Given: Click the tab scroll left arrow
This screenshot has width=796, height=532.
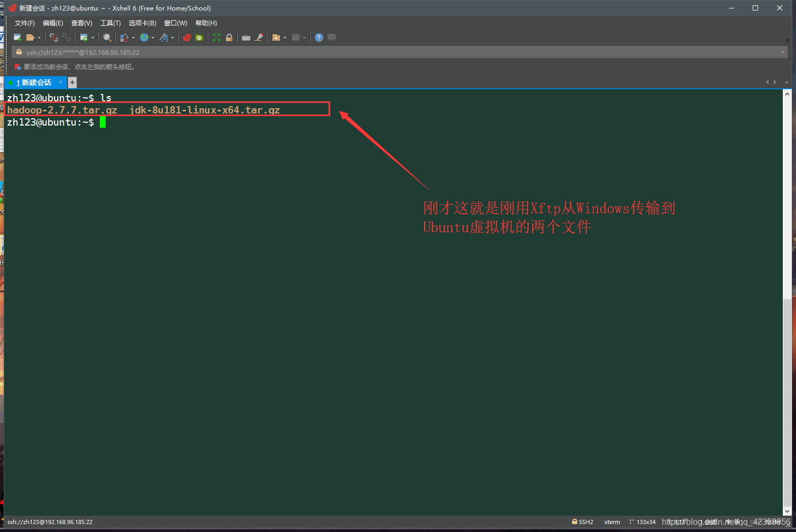Looking at the screenshot, I should [767, 82].
